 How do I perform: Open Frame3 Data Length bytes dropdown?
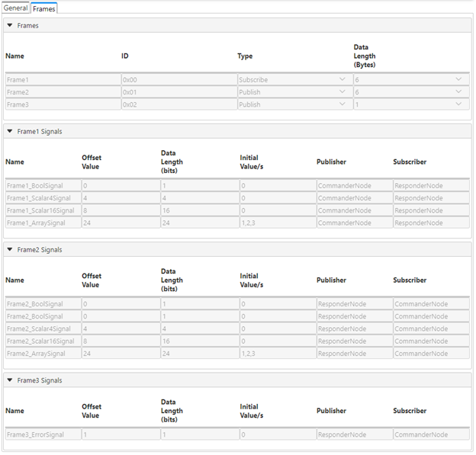point(411,104)
